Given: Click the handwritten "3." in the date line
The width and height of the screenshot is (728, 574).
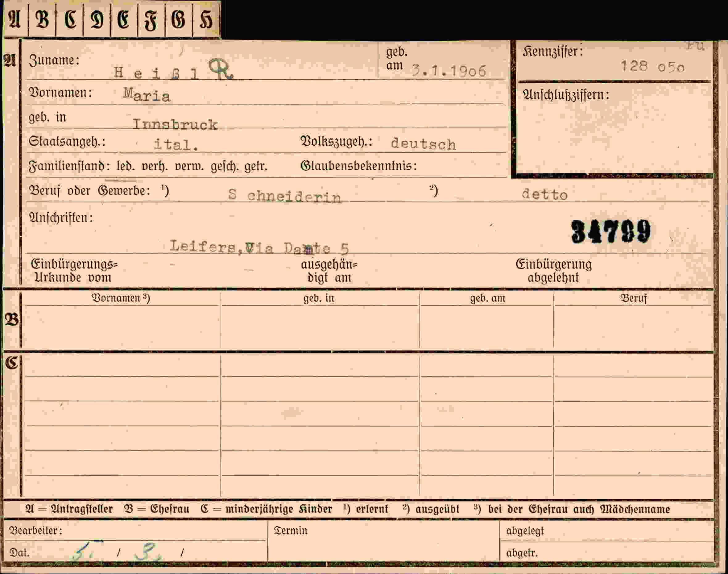Looking at the screenshot, I should 148,552.
